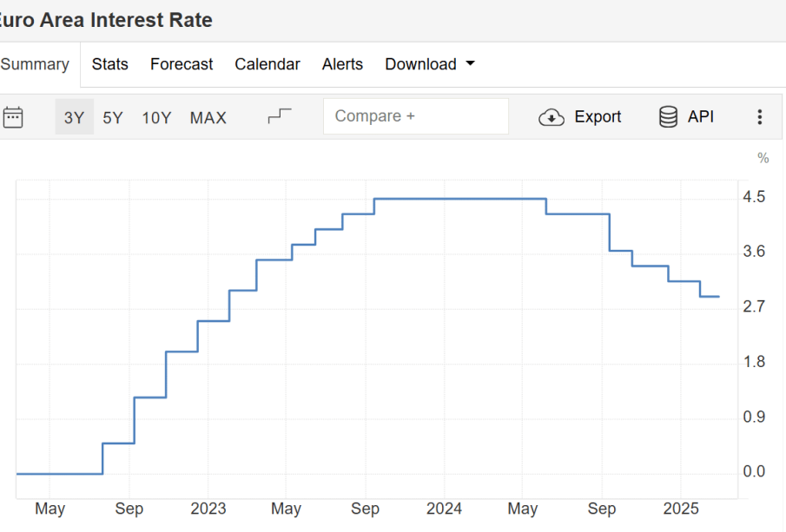This screenshot has width=786, height=532.
Task: Click the 1.8 y-axis label
Action: click(754, 362)
